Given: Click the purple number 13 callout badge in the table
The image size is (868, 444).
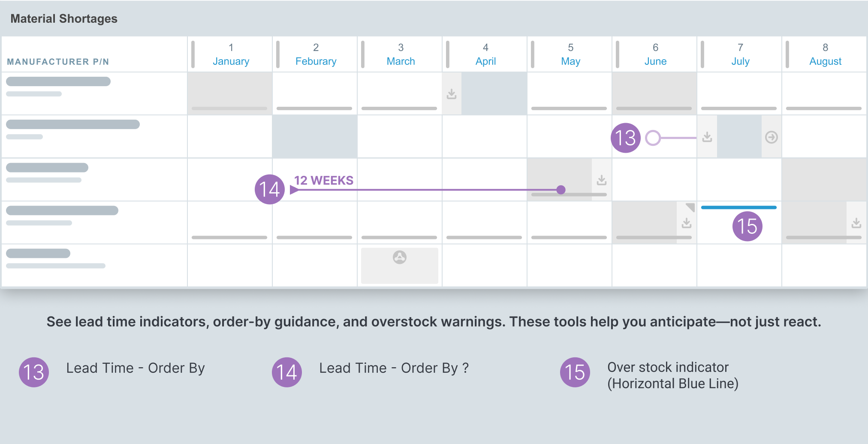Looking at the screenshot, I should (626, 138).
